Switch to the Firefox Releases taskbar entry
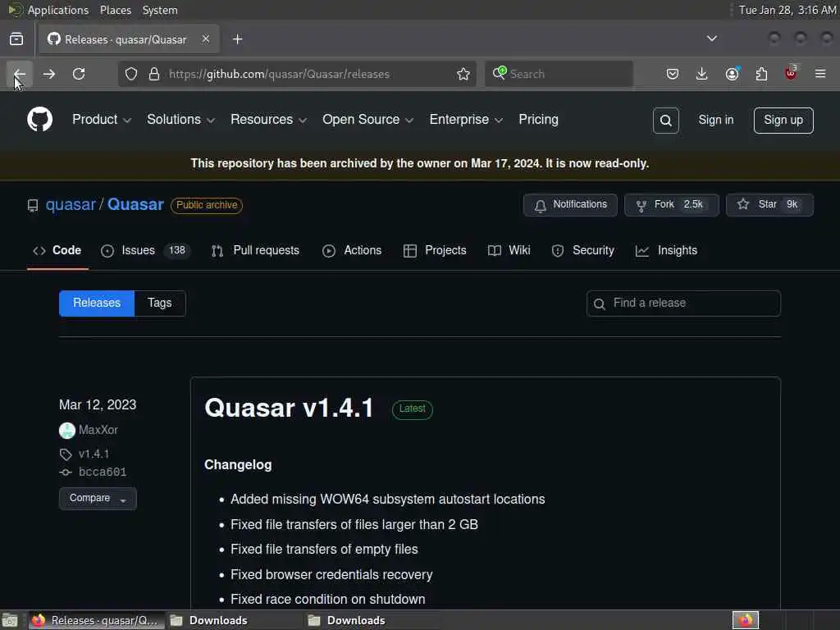The width and height of the screenshot is (840, 630). tap(97, 620)
